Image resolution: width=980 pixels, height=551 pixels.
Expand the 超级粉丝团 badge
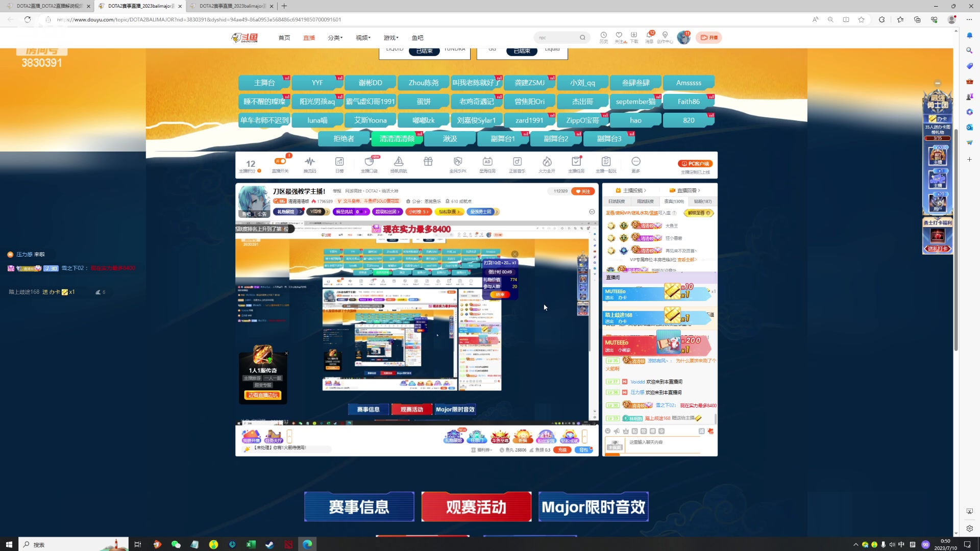click(387, 212)
